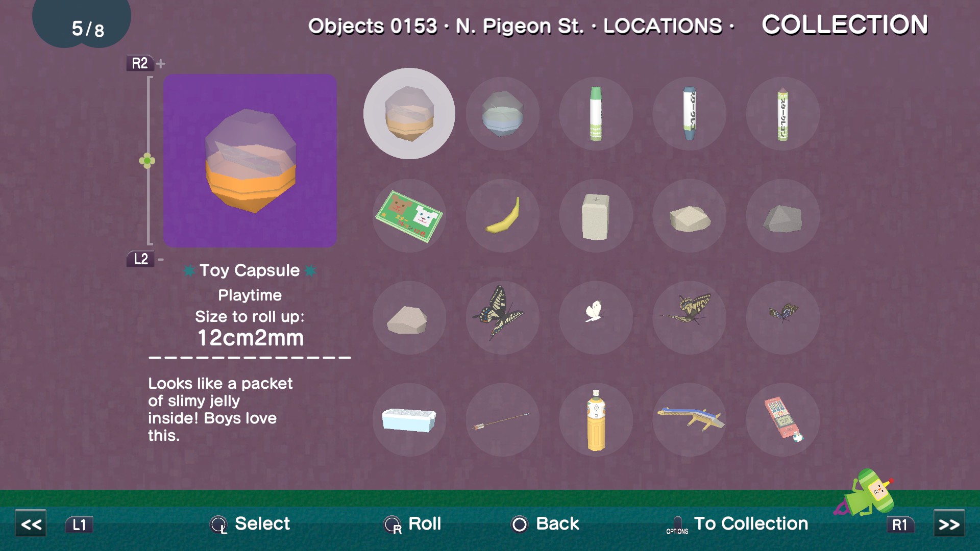Screen dimensions: 980x551
Task: Open the LOCATIONS tab
Action: coord(663,26)
